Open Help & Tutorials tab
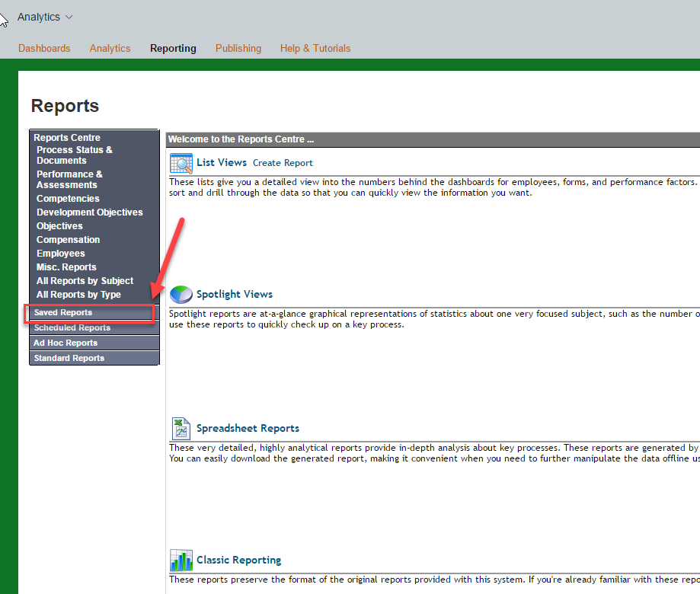The height and width of the screenshot is (594, 700). (315, 48)
